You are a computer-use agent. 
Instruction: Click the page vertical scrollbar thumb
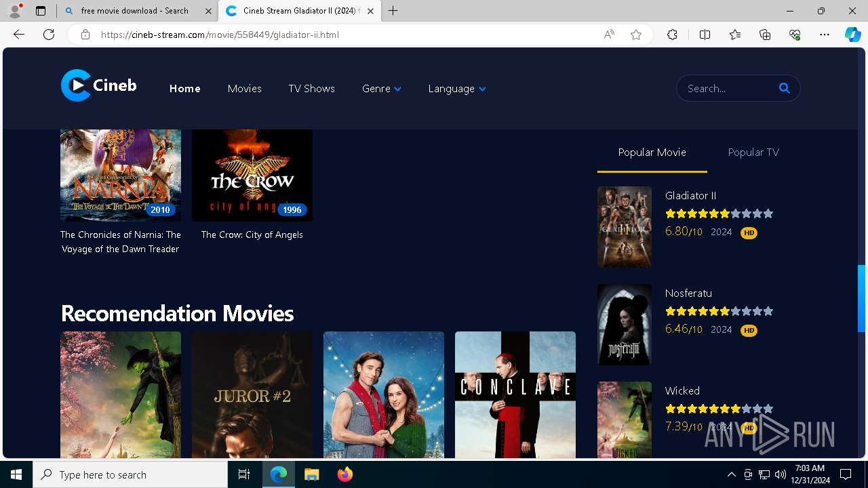click(861, 299)
